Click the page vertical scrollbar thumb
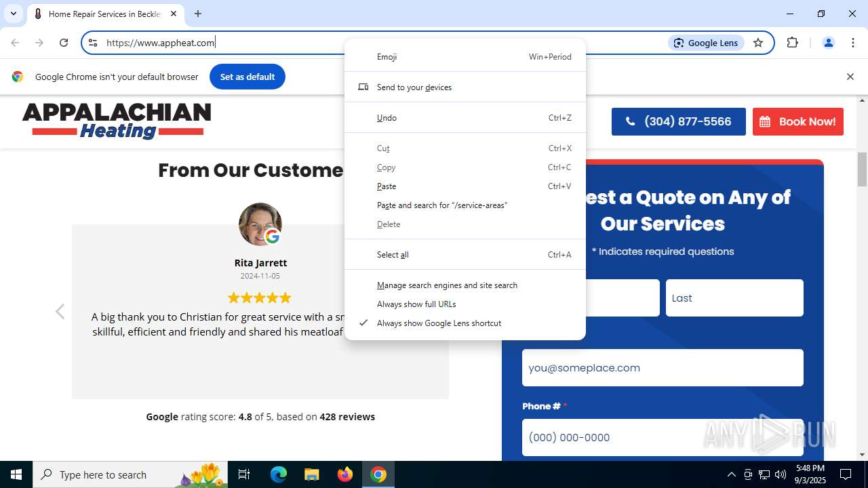The width and height of the screenshot is (868, 488). (x=863, y=169)
